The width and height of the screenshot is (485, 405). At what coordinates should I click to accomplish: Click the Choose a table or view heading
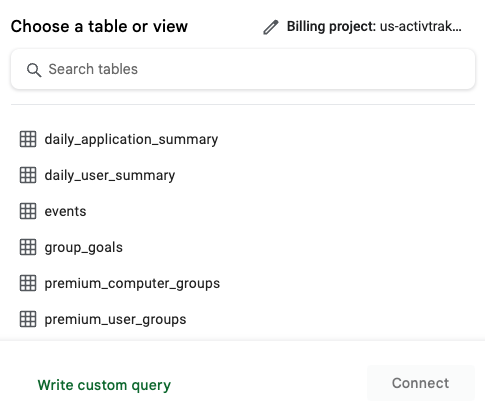pos(99,26)
